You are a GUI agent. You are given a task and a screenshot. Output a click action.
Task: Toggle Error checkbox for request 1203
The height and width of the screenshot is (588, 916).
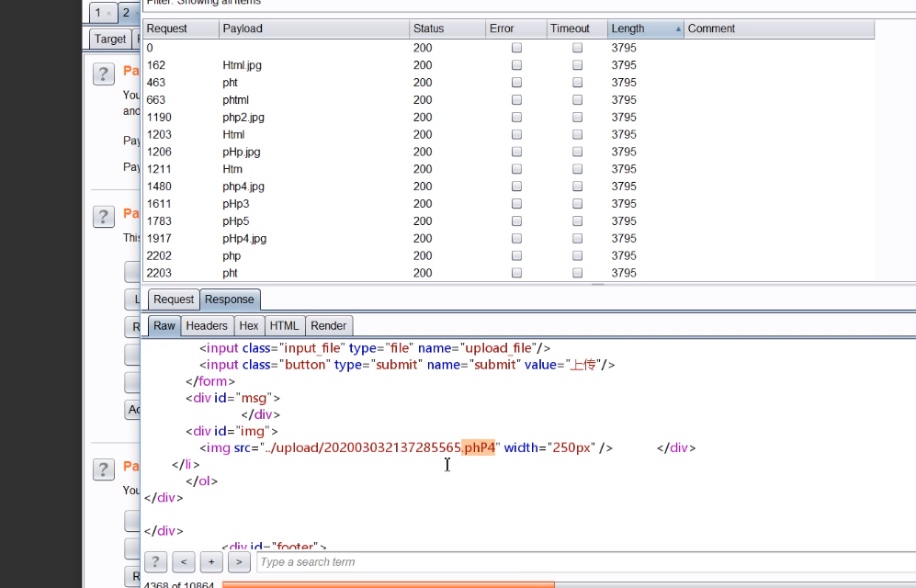point(516,134)
